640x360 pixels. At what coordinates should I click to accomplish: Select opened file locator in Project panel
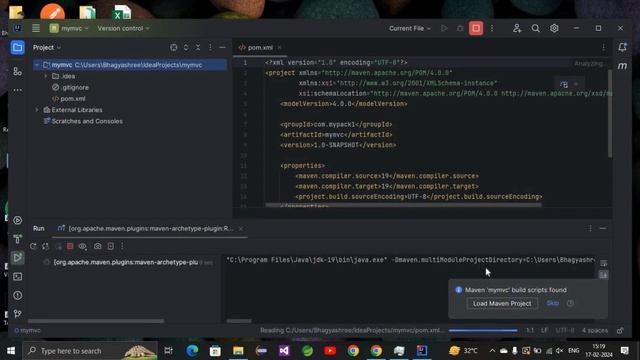(x=174, y=47)
